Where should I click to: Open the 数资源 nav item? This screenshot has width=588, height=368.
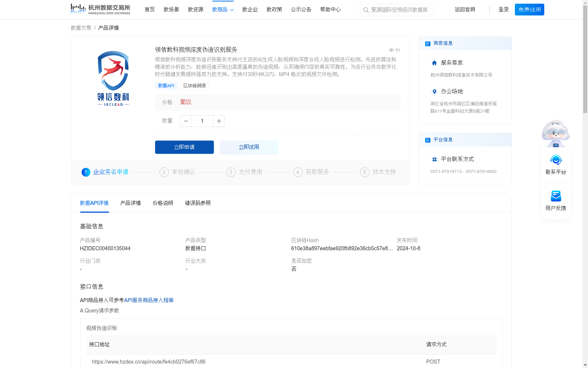pos(196,10)
